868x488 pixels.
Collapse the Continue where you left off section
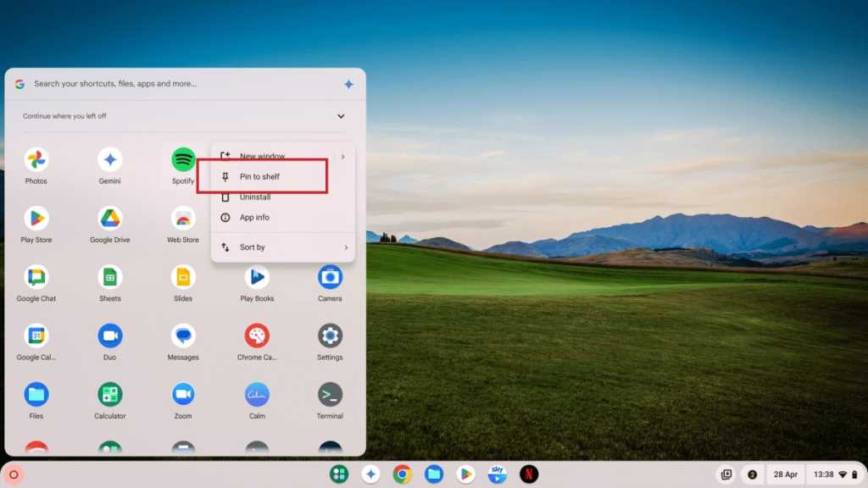click(341, 115)
